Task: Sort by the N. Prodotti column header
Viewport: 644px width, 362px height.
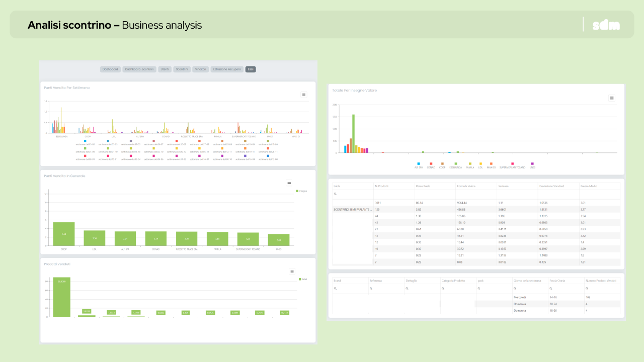Action: [382, 186]
